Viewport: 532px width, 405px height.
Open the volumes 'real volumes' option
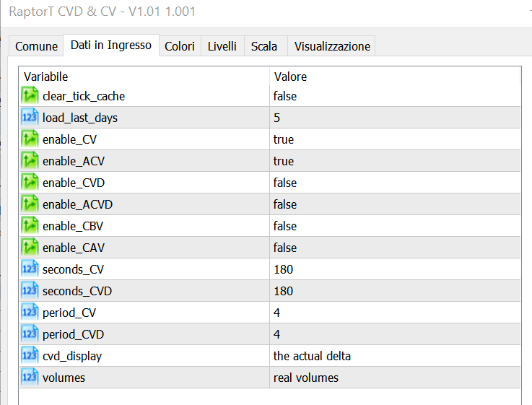click(305, 378)
